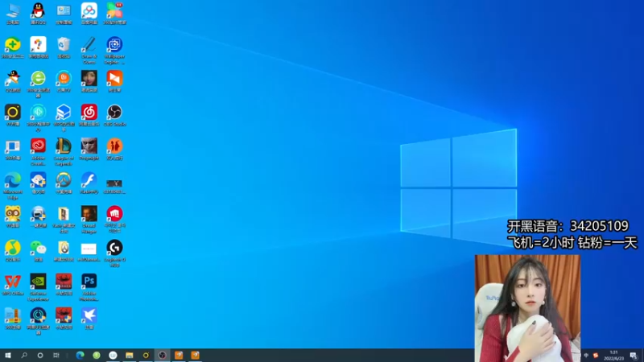Launch the Feishu blue bird shortcut
The width and height of the screenshot is (644, 362).
[89, 319]
